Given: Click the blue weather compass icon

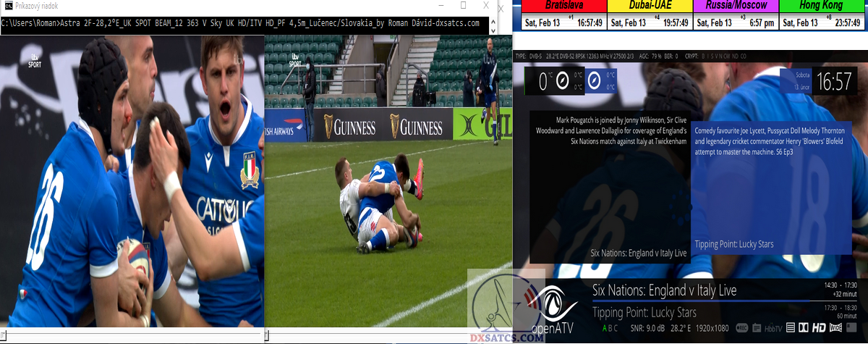Looking at the screenshot, I should point(594,80).
